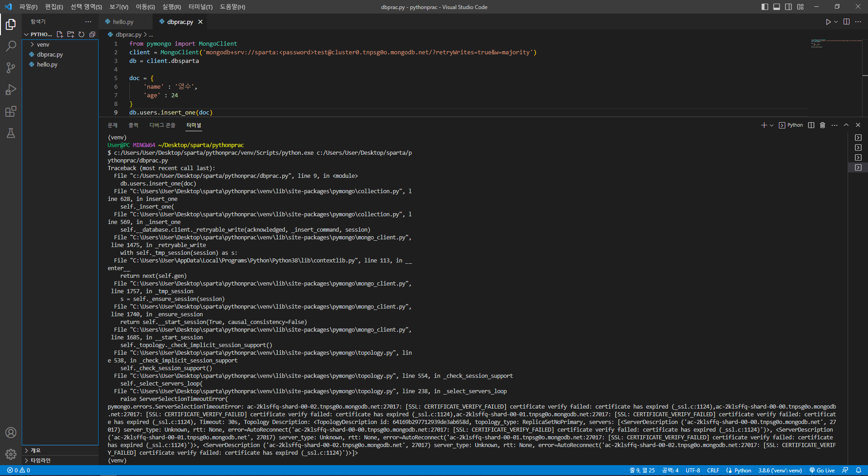Toggle the secondary side bar visibility
Viewport: 868px width, 476px height.
click(788, 7)
